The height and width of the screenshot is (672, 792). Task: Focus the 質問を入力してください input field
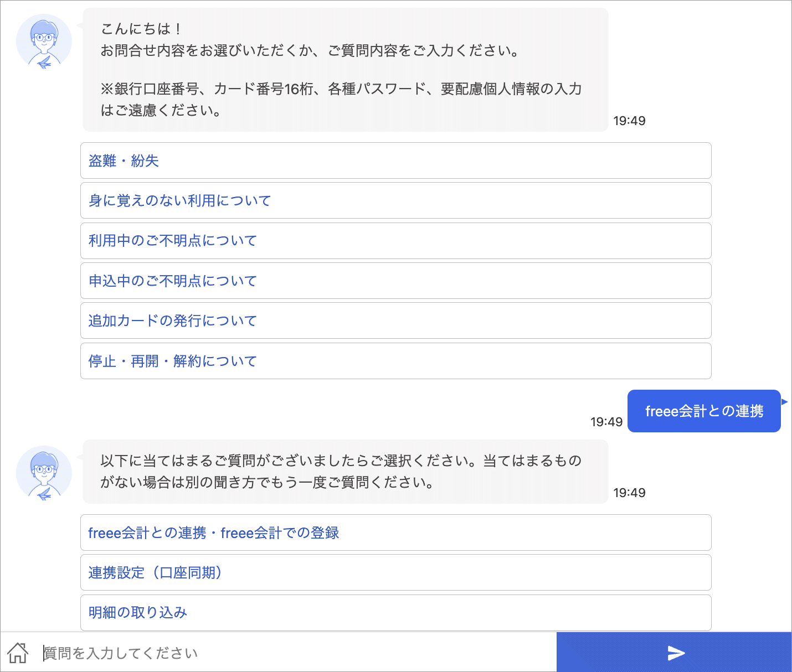click(x=296, y=653)
